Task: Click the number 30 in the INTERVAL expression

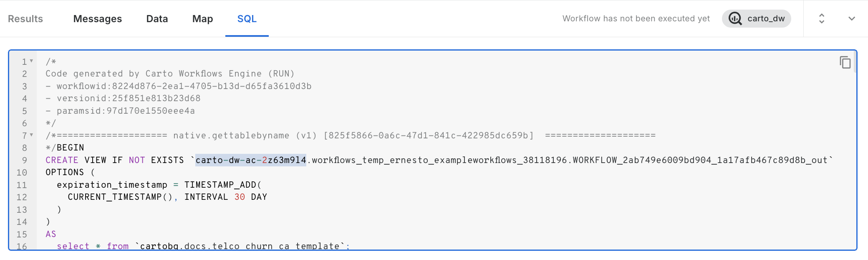Action: tap(240, 197)
